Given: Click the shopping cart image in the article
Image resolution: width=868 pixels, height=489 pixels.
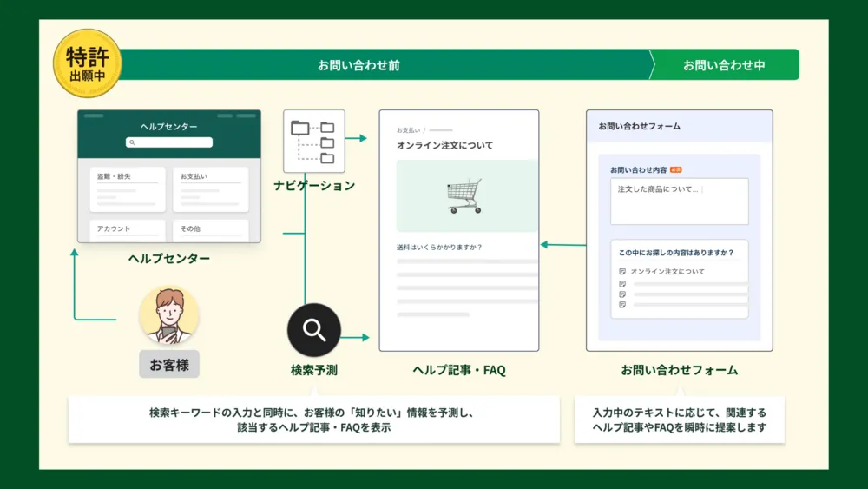Looking at the screenshot, I should (464, 196).
